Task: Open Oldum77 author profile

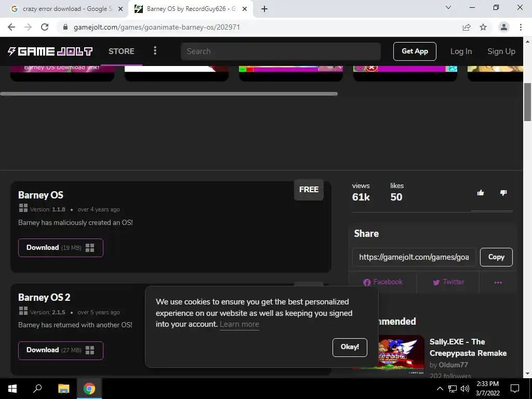Action: (x=453, y=365)
